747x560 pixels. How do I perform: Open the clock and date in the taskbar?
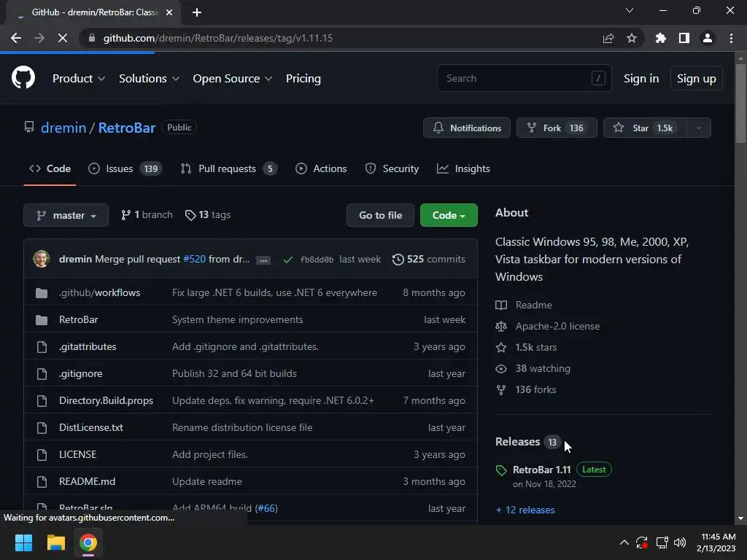716,542
